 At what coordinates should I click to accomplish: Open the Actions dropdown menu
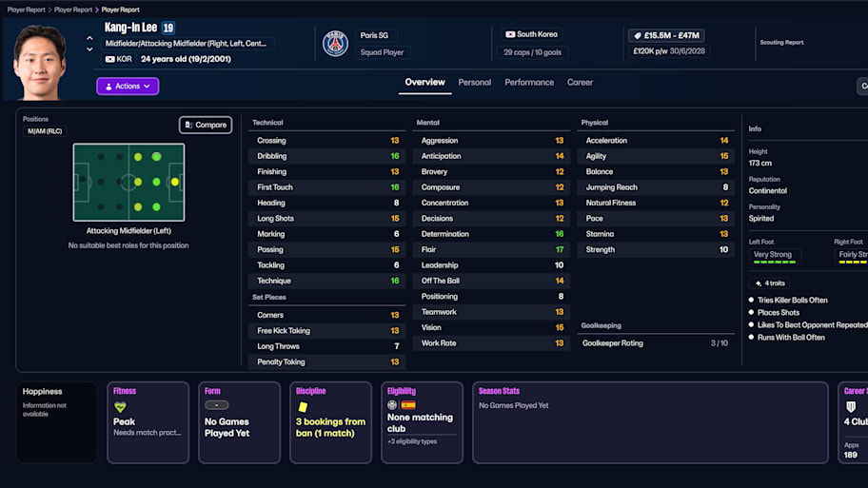pos(128,87)
